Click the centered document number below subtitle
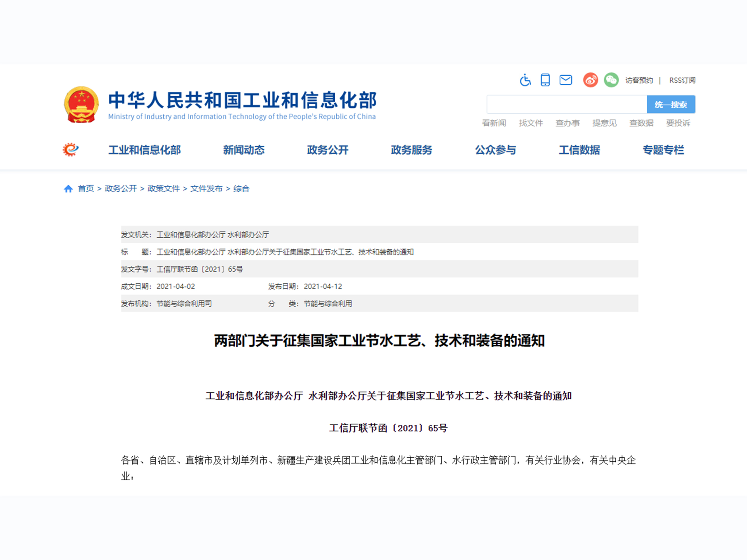747x560 pixels. pyautogui.click(x=388, y=428)
